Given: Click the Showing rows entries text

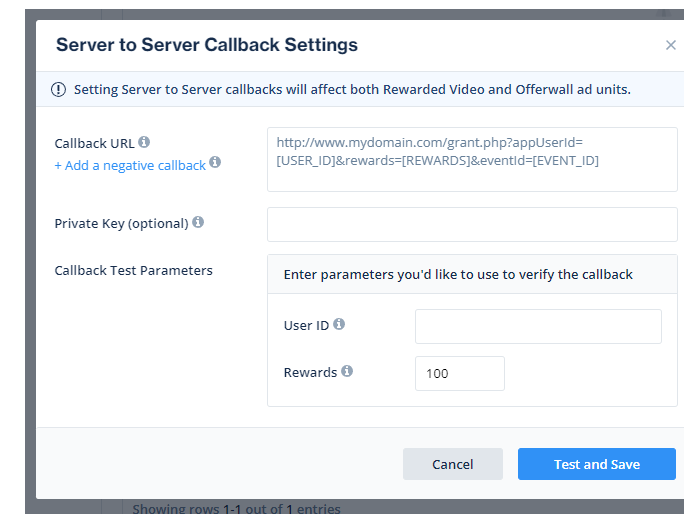Looking at the screenshot, I should tap(236, 508).
